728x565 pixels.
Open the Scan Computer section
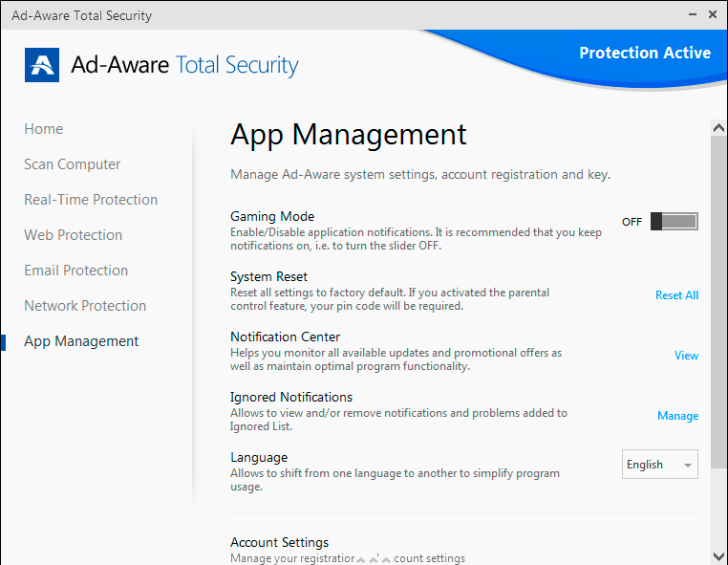pos(73,164)
